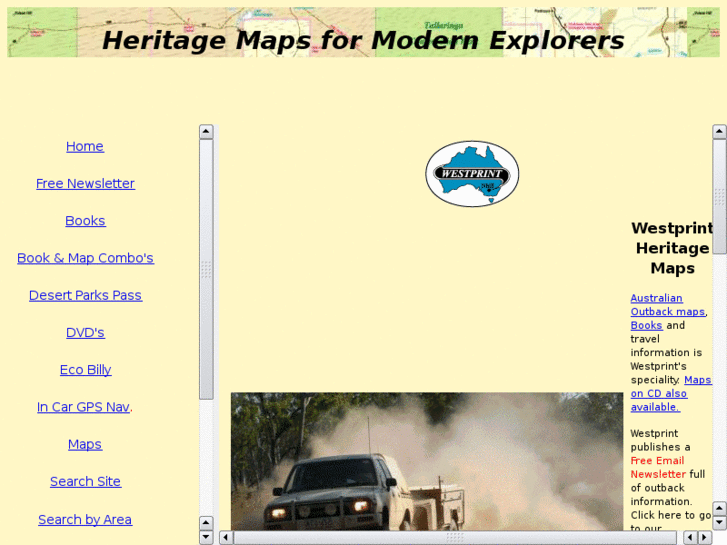Screen dimensions: 727x545
Task: Click horizontal scrollbar left arrow at far left
Action: point(226,538)
